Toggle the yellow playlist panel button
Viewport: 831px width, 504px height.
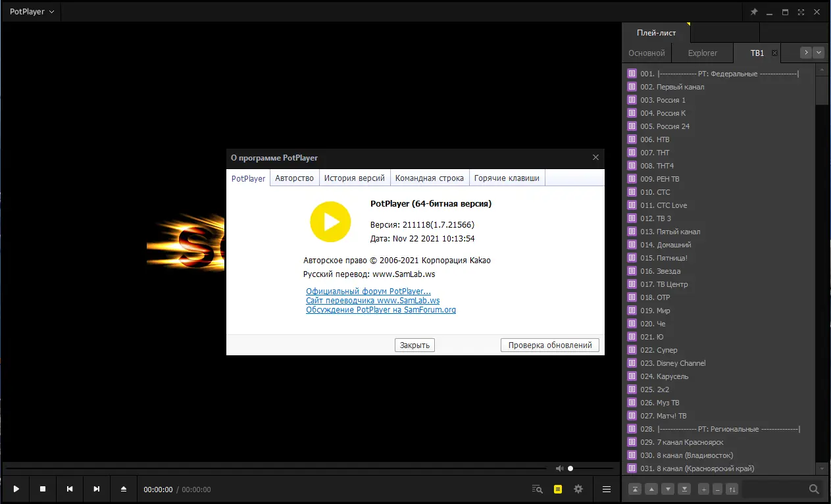(x=558, y=489)
